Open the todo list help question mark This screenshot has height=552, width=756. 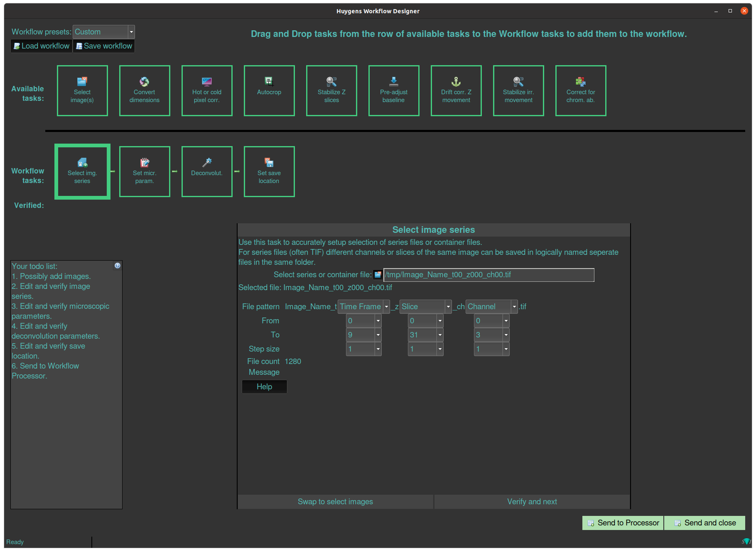117,266
